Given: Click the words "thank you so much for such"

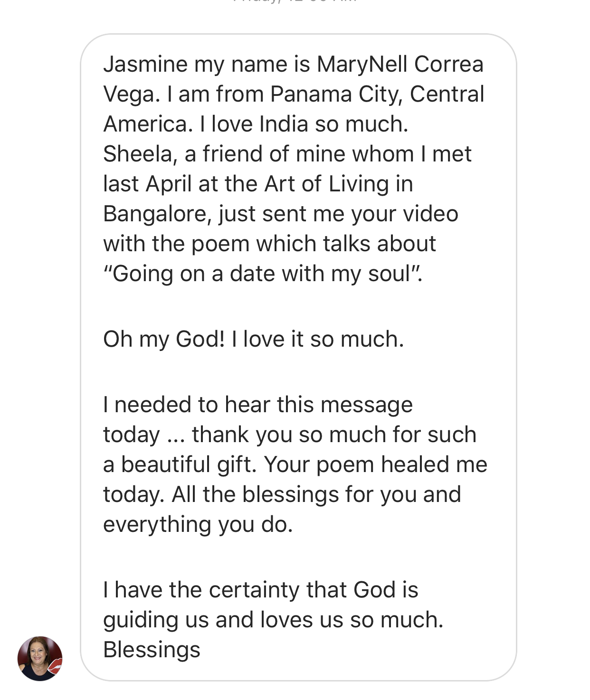Looking at the screenshot, I should pos(334,435).
